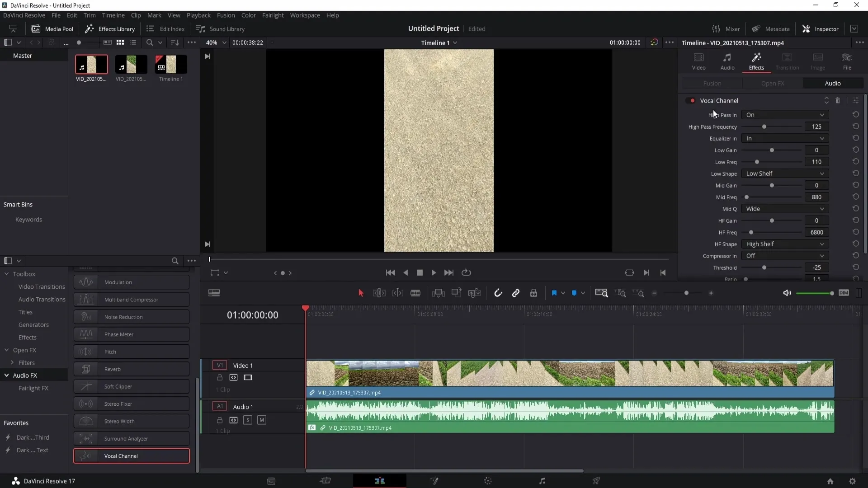Select the Blade Edit Mode tool

click(415, 293)
